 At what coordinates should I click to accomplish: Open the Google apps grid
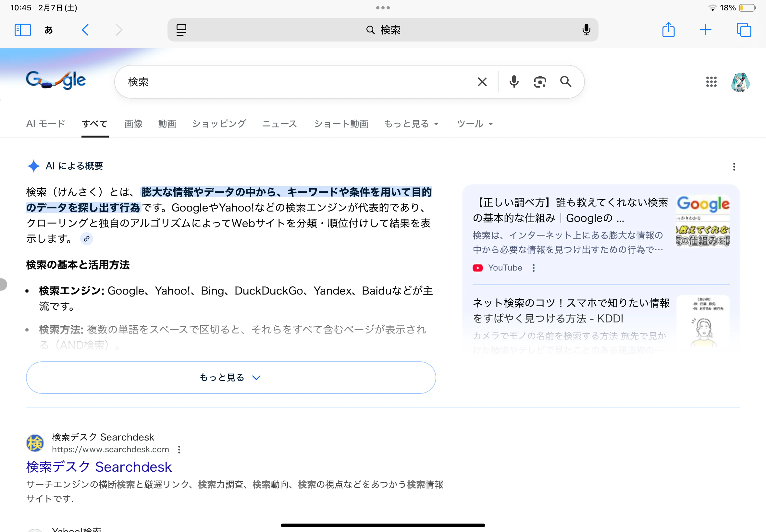(711, 82)
